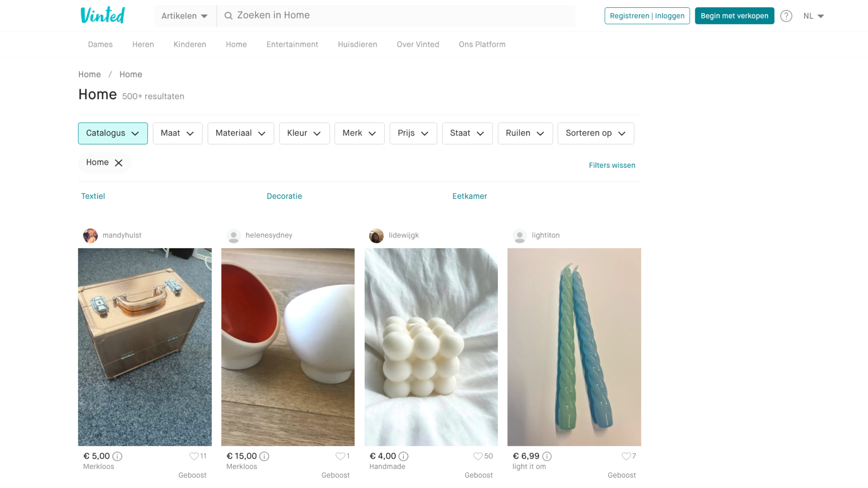
Task: Like the bubble candle with heart icon
Action: pos(477,456)
